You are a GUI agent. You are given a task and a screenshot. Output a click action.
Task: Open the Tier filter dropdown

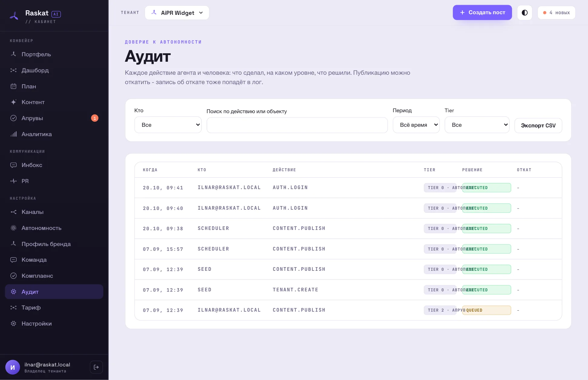[x=477, y=125]
